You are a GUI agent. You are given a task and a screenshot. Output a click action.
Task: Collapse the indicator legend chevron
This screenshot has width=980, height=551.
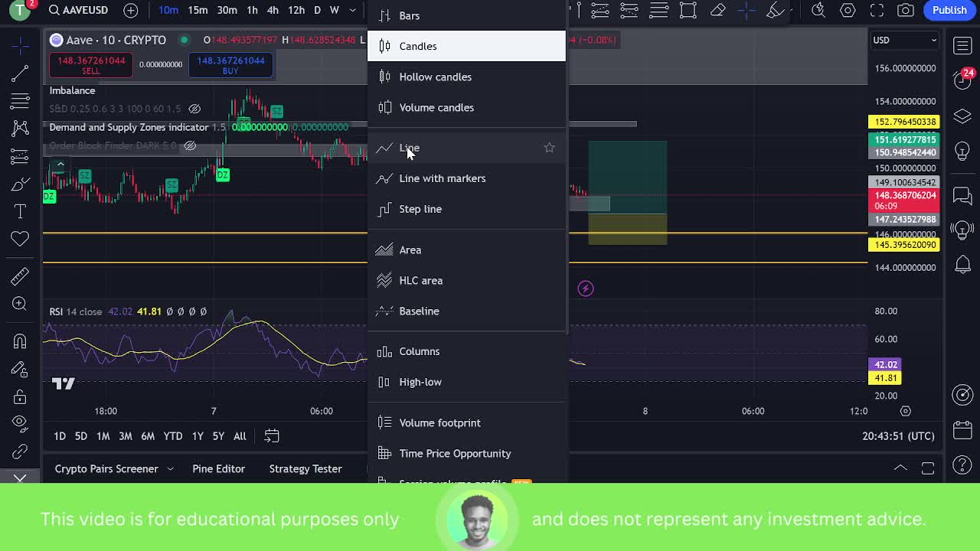pyautogui.click(x=60, y=164)
